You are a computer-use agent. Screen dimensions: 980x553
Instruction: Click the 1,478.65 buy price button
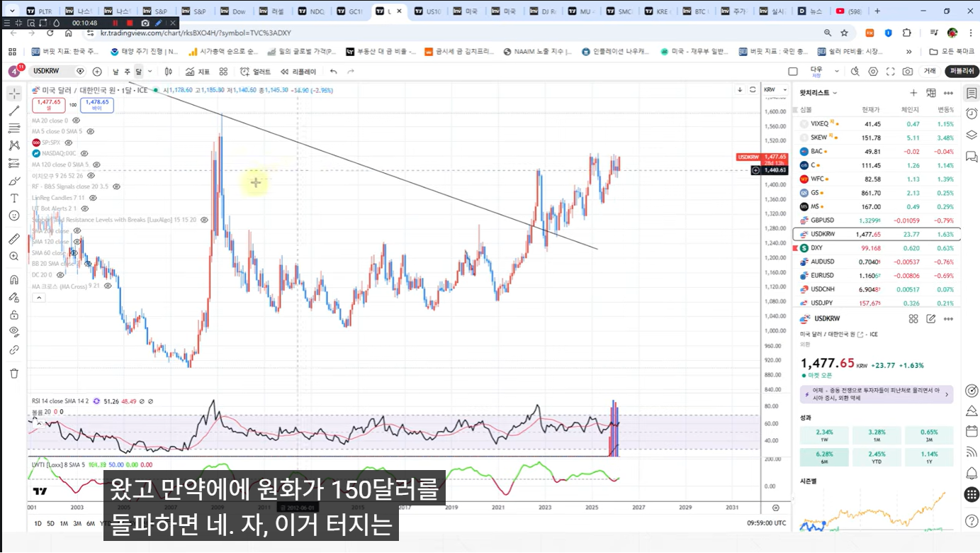[x=97, y=105]
